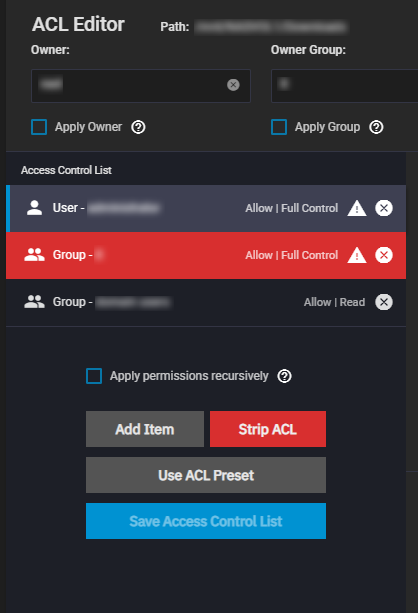Click the Add Item button
The width and height of the screenshot is (418, 613).
[x=145, y=429]
